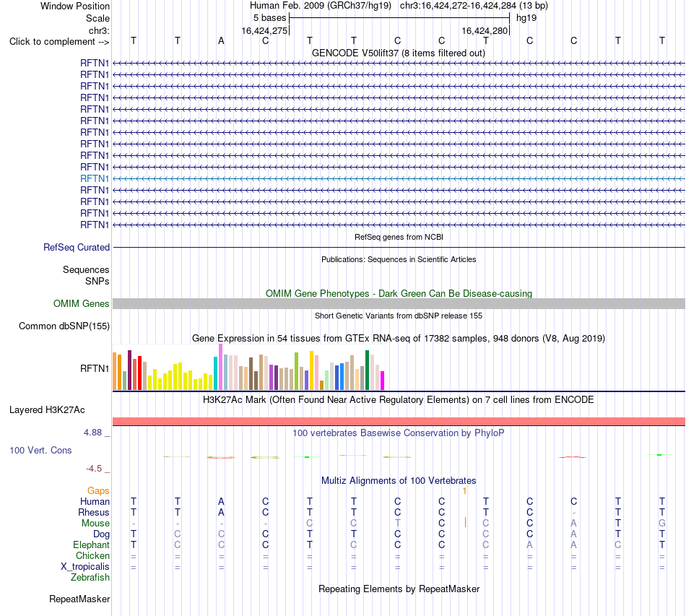
Task: Click the red H3K27Ac signal bar
Action: (399, 421)
